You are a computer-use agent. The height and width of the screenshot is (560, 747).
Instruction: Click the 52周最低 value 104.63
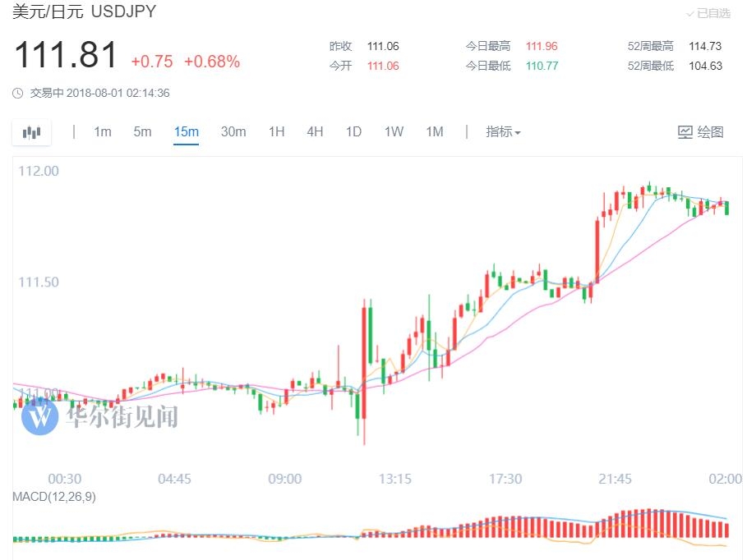(705, 66)
